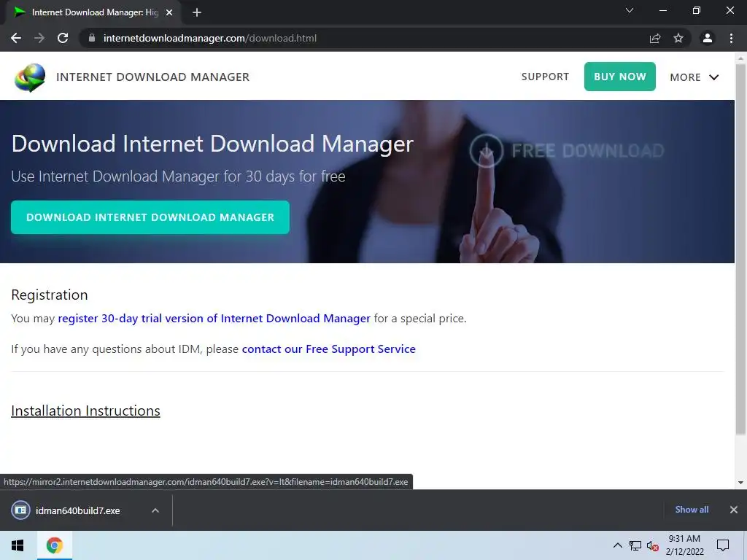Click the IDM globe logo

tap(30, 77)
